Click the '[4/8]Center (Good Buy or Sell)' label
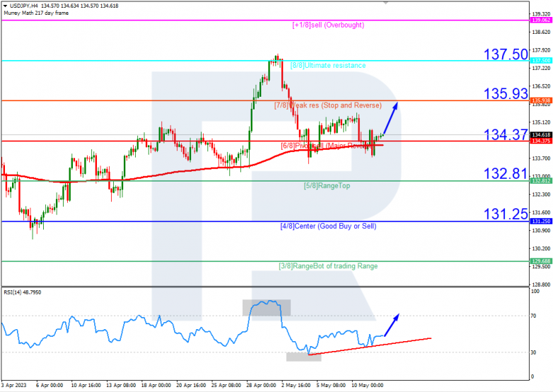This screenshot has height=392, width=553. [328, 226]
